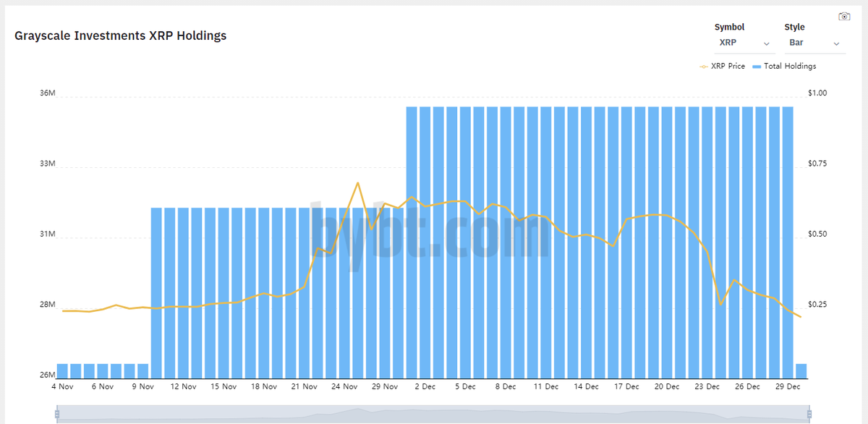The width and height of the screenshot is (868, 424).
Task: Click the $0.25 price axis value
Action: [817, 305]
